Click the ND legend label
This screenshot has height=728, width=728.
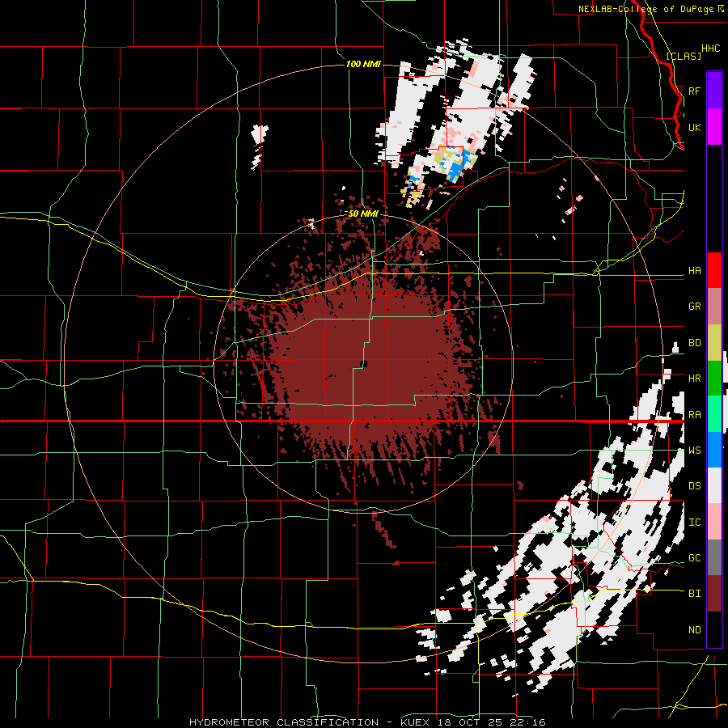click(694, 630)
